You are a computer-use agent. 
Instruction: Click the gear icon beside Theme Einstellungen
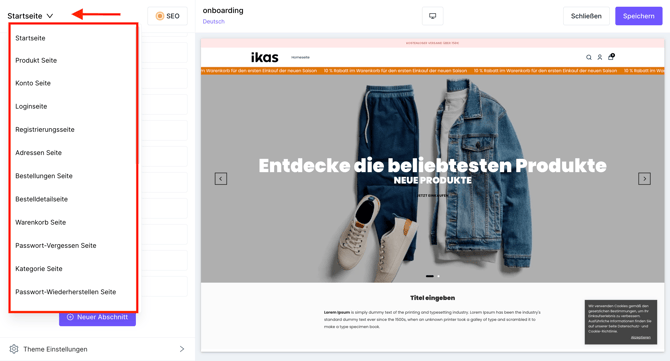click(14, 349)
